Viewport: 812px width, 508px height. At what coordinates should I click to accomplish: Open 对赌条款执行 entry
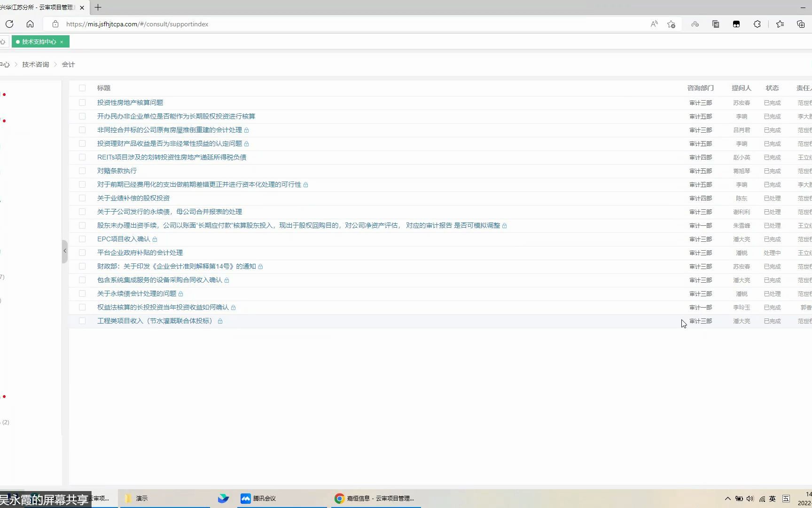pos(117,171)
